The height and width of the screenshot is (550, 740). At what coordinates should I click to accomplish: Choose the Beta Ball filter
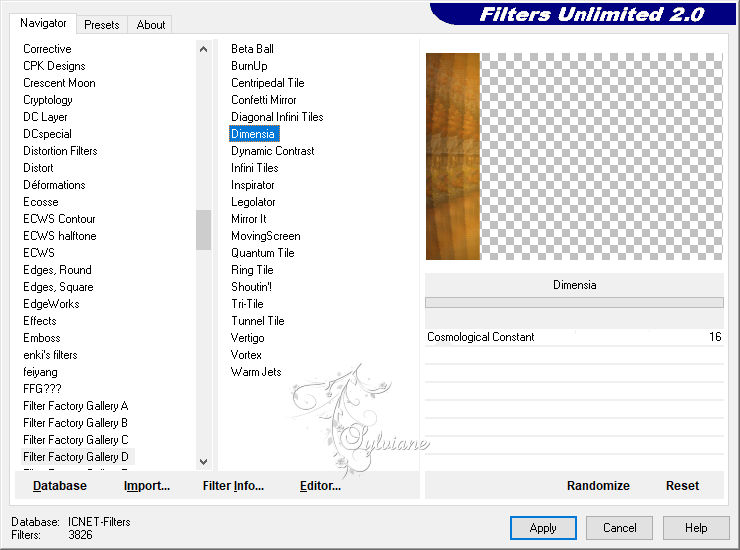coord(252,49)
